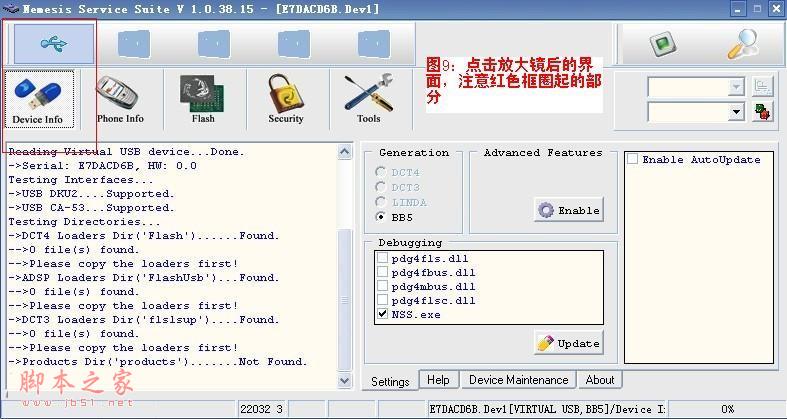The image size is (787, 419).
Task: Click the 'Products Dir...Not Found.' log line
Action: point(158,361)
